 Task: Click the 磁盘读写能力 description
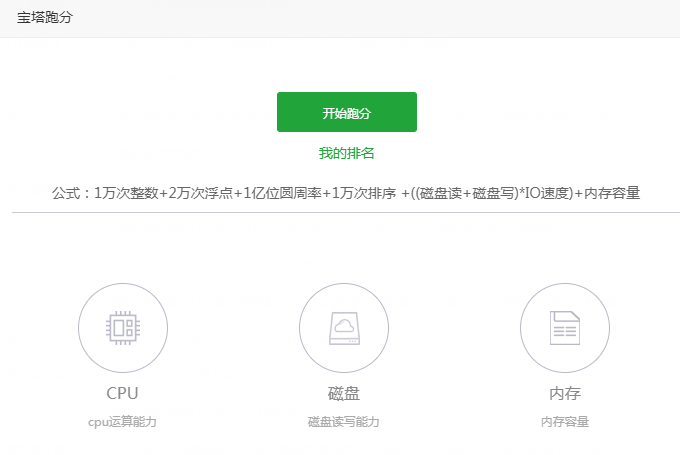343,422
